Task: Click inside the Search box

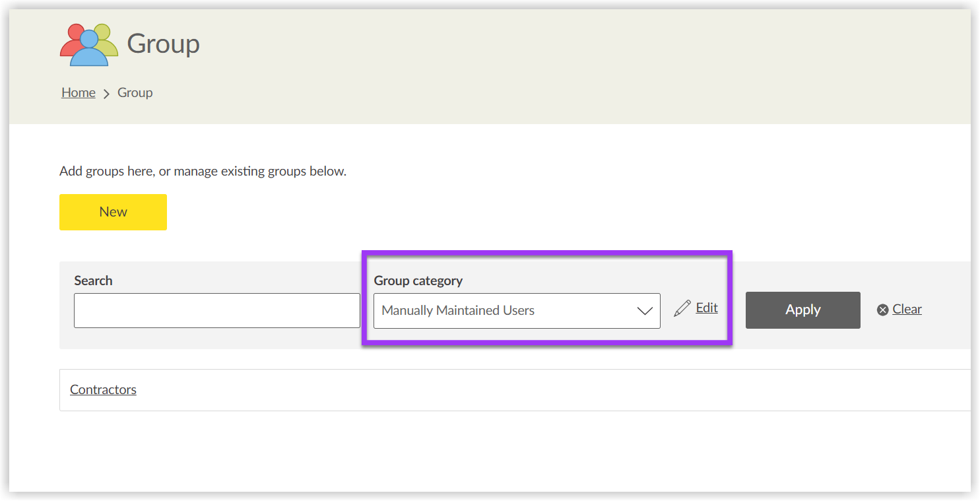Action: 216,310
